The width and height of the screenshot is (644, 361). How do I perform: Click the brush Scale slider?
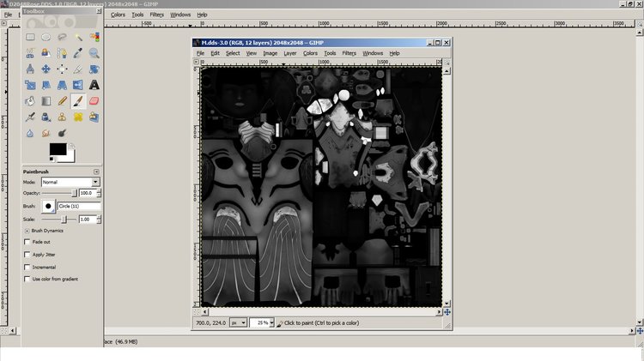click(59, 220)
